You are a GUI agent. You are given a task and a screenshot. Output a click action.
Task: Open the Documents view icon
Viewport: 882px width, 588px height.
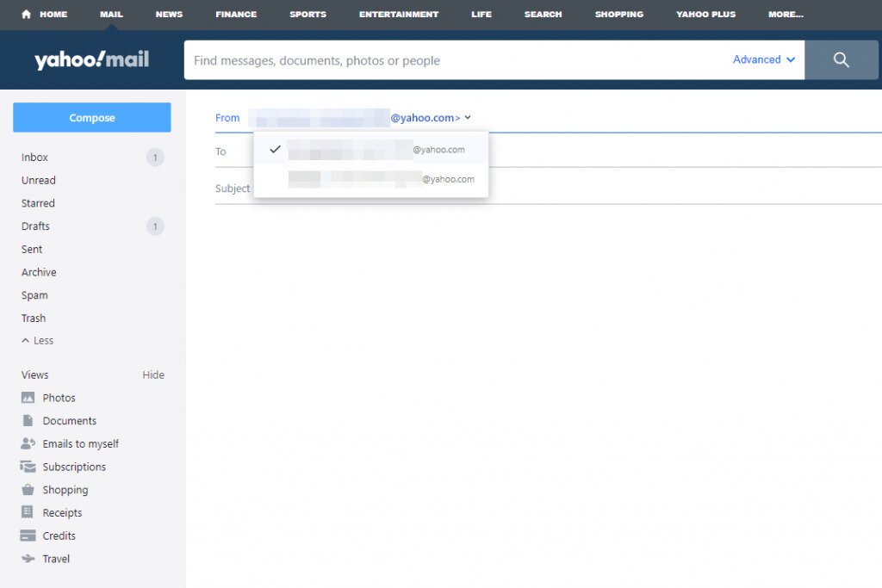(28, 421)
